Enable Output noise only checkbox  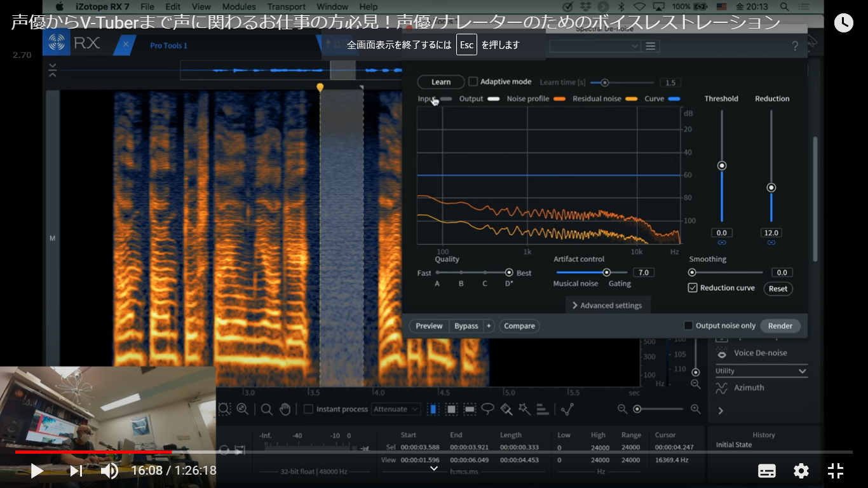(x=688, y=325)
